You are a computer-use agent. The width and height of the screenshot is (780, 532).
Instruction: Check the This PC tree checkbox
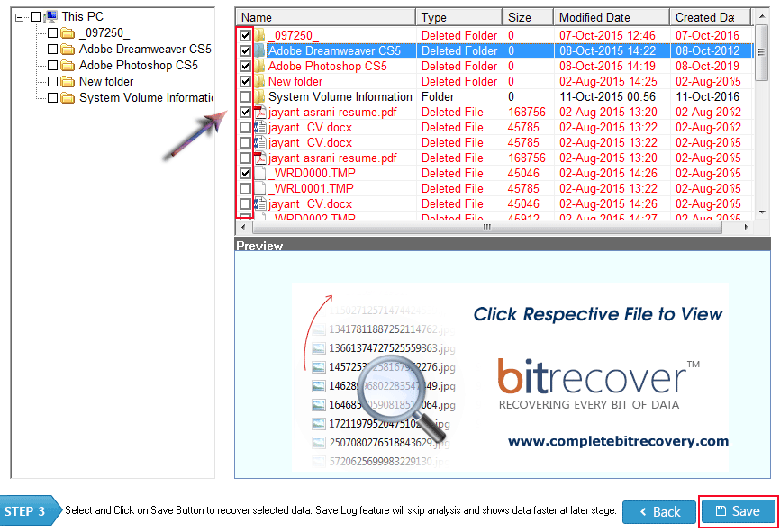click(x=35, y=17)
